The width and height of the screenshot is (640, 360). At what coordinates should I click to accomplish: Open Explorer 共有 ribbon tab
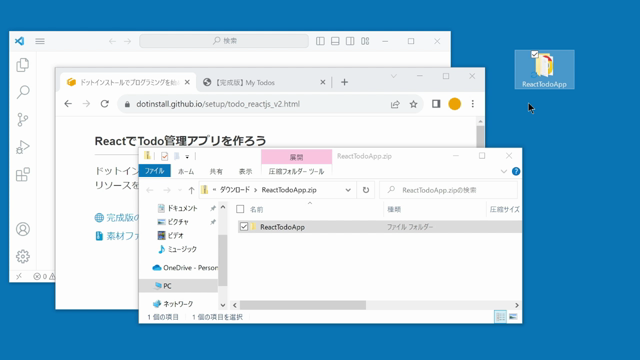click(216, 171)
